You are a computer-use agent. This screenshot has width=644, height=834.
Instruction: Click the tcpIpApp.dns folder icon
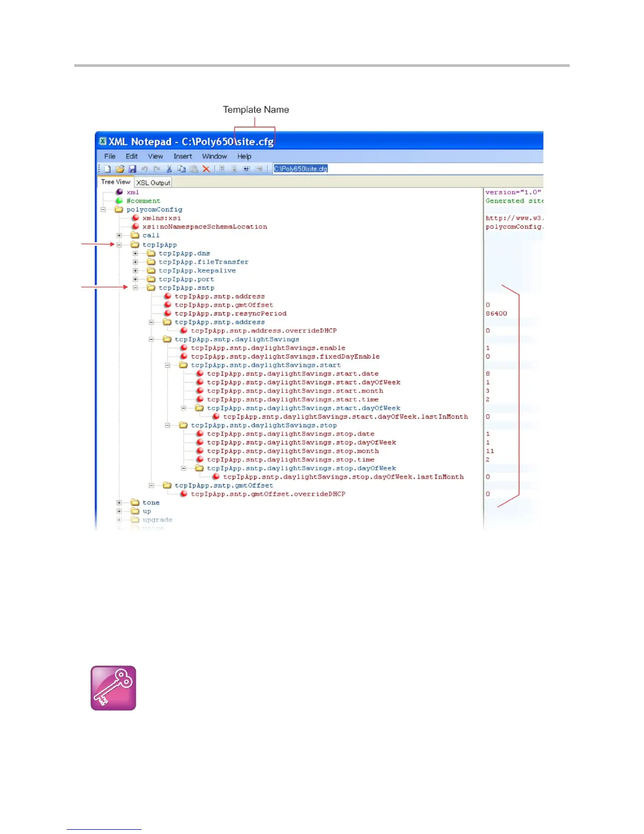[152, 253]
